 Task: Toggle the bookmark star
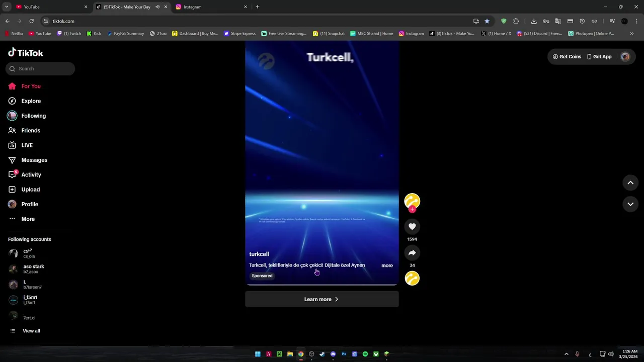pyautogui.click(x=487, y=21)
